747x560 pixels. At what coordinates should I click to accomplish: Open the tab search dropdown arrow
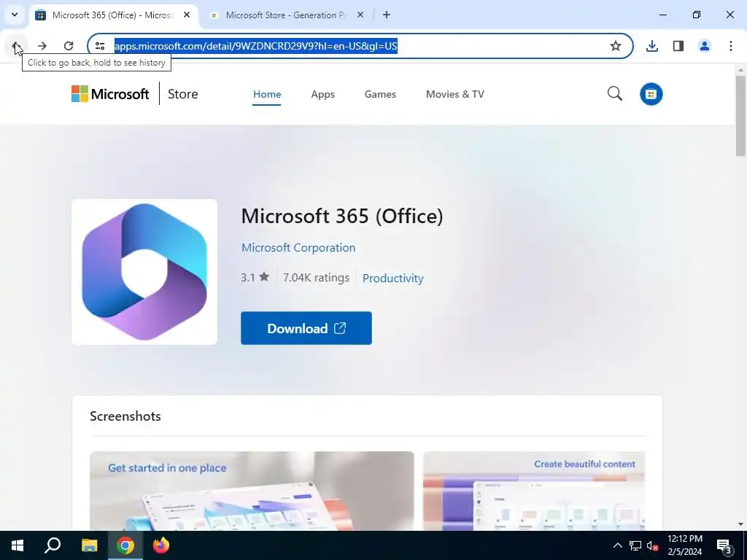coord(15,15)
